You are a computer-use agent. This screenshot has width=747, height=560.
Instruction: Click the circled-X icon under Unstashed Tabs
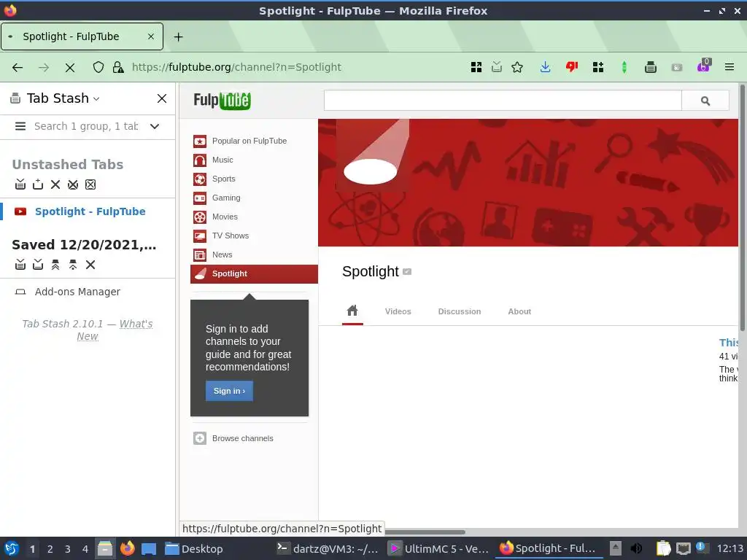pos(73,184)
